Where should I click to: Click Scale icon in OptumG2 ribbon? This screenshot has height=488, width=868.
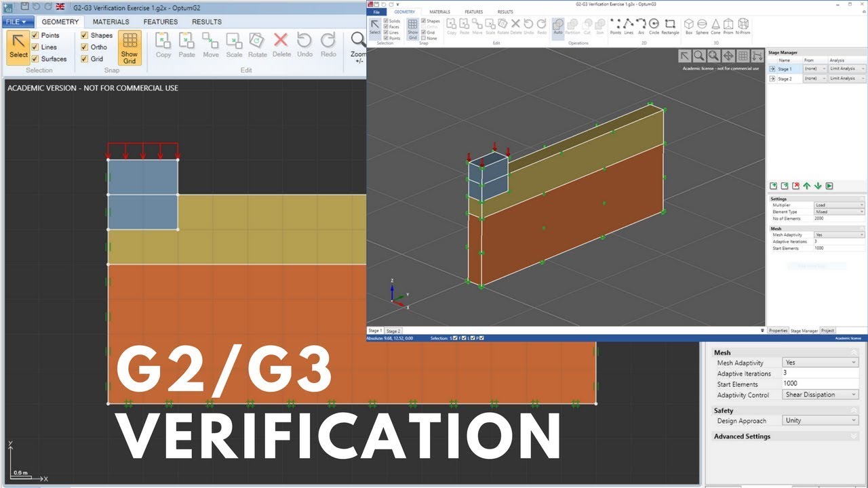click(234, 46)
